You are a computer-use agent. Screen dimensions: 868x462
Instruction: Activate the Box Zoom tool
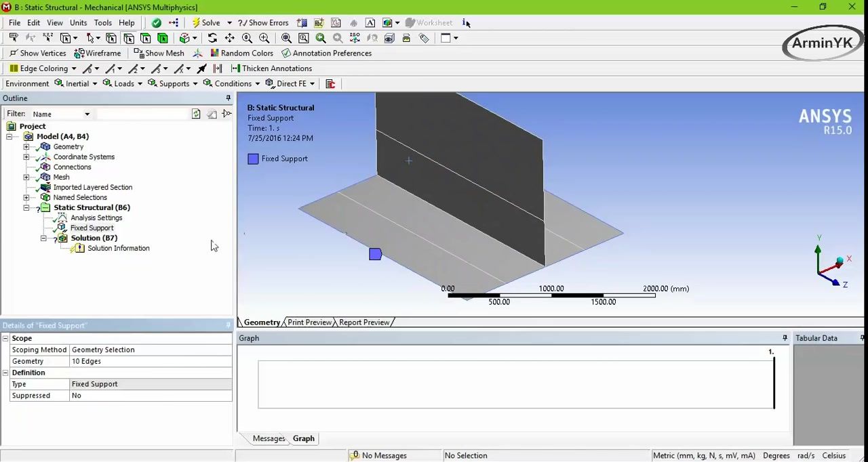point(264,38)
